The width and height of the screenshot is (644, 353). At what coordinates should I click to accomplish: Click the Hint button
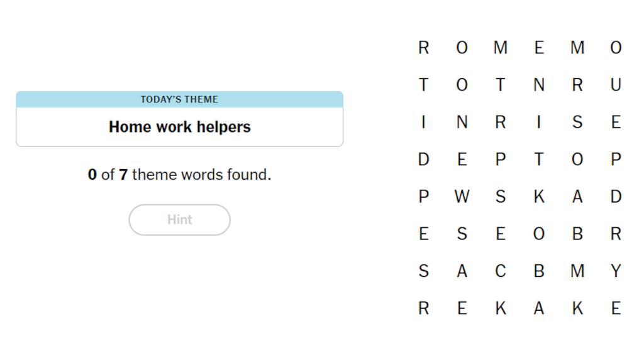click(179, 220)
